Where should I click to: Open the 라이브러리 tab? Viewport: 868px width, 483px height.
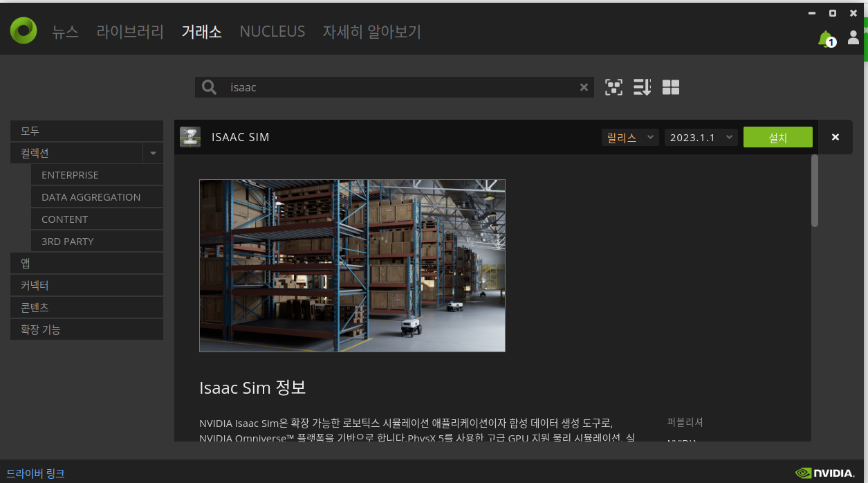(130, 32)
